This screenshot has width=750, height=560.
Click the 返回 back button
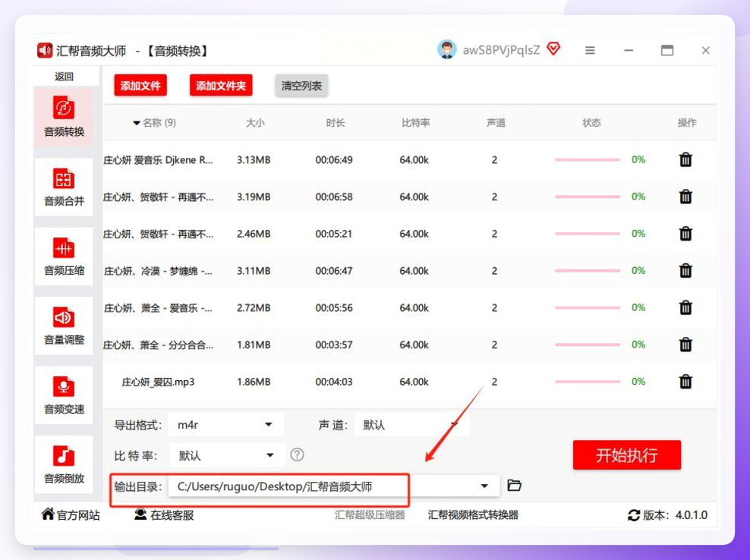[64, 77]
